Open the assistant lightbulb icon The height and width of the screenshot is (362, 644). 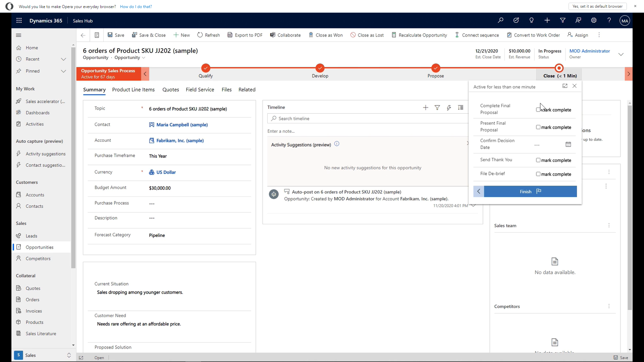(x=531, y=20)
